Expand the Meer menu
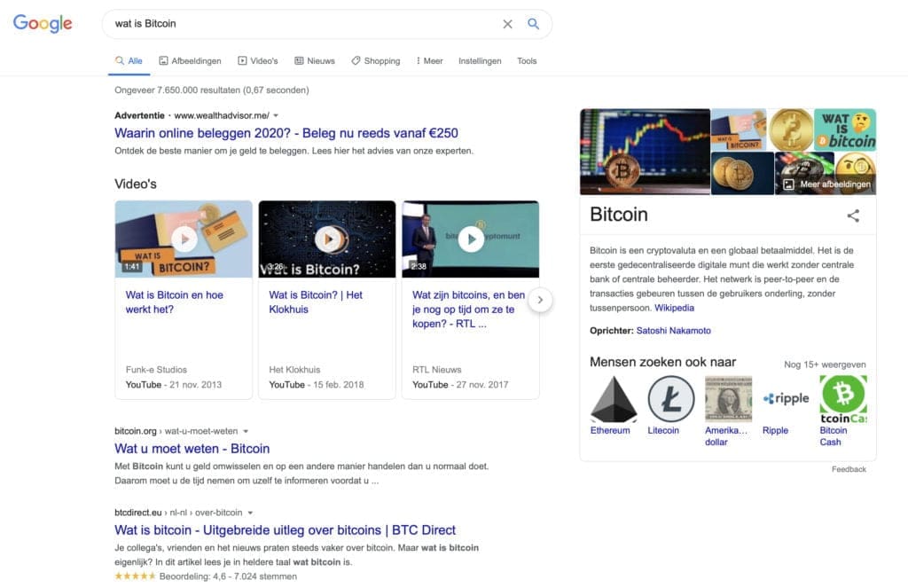The width and height of the screenshot is (908, 588). click(x=429, y=61)
